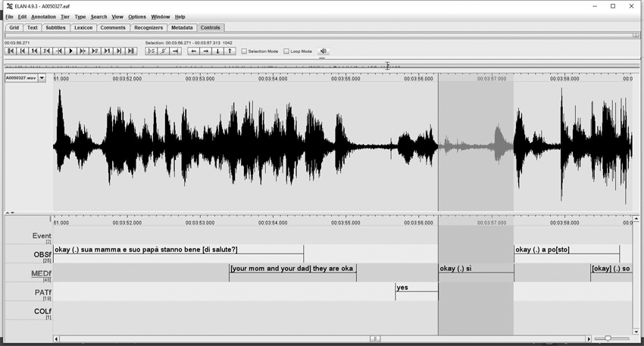
Task: Select annotation '[your mom and your dad] they are oka'
Action: tap(292, 269)
